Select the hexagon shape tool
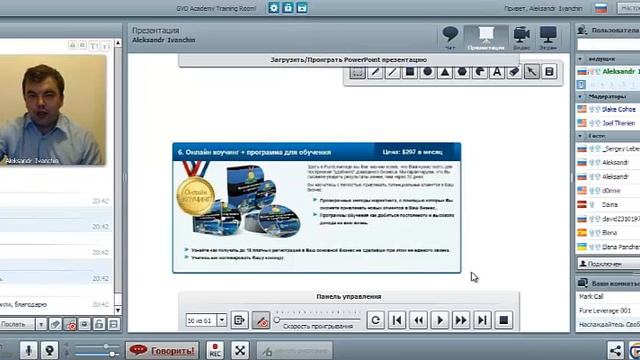 [462, 72]
